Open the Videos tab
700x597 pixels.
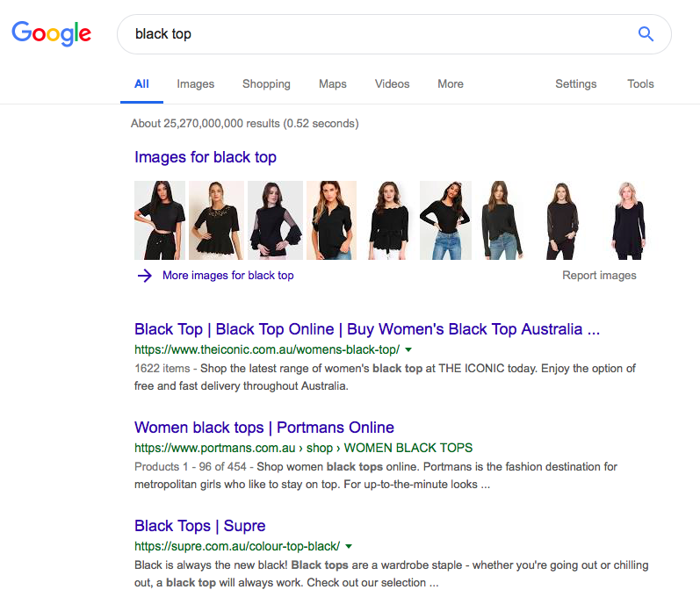pos(392,84)
